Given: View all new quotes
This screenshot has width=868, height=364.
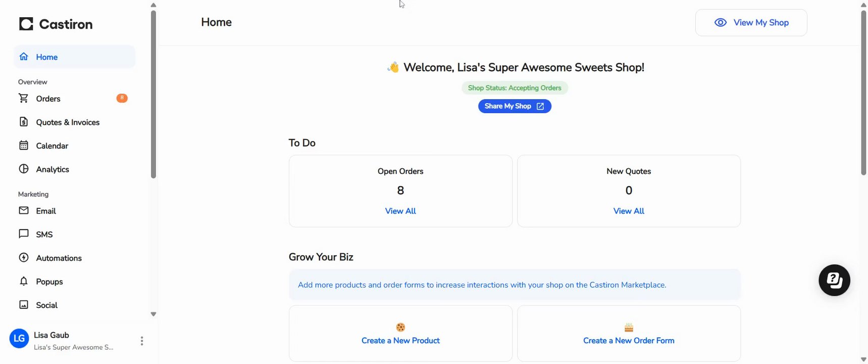Looking at the screenshot, I should click(629, 211).
